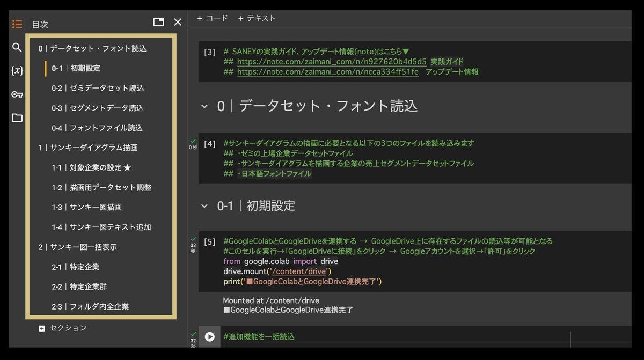The image size is (644, 360).
Task: Jump to '1-2｜描画用データセット調整' section
Action: (101, 187)
